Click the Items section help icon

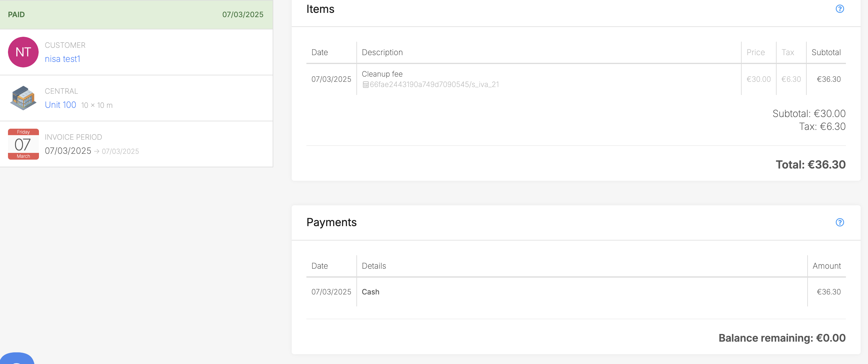coord(839,9)
